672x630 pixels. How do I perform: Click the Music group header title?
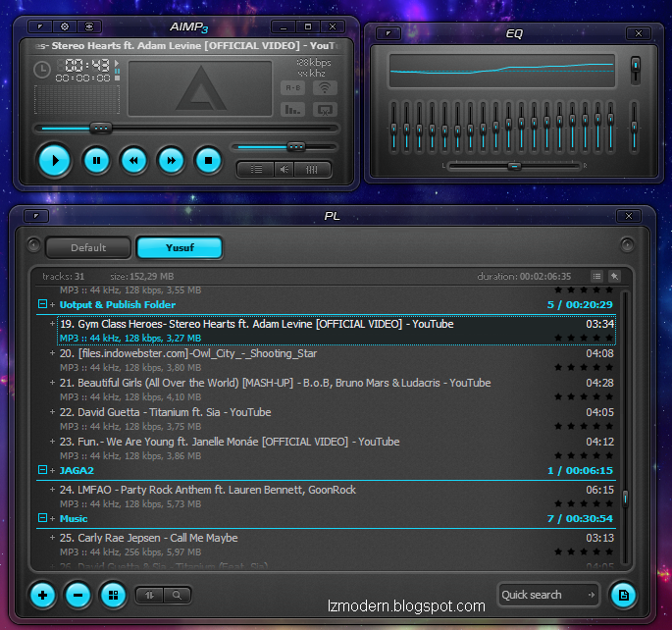74,518
